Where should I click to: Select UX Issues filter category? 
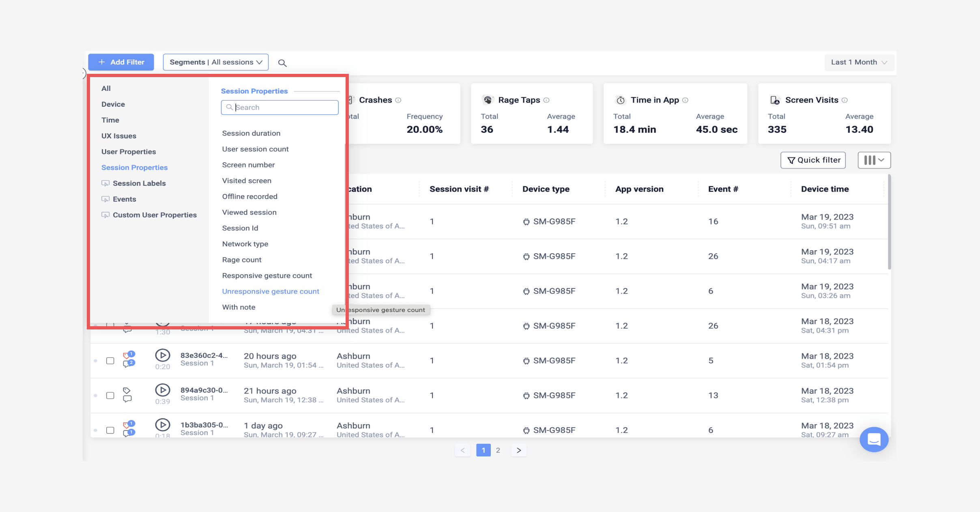(119, 136)
